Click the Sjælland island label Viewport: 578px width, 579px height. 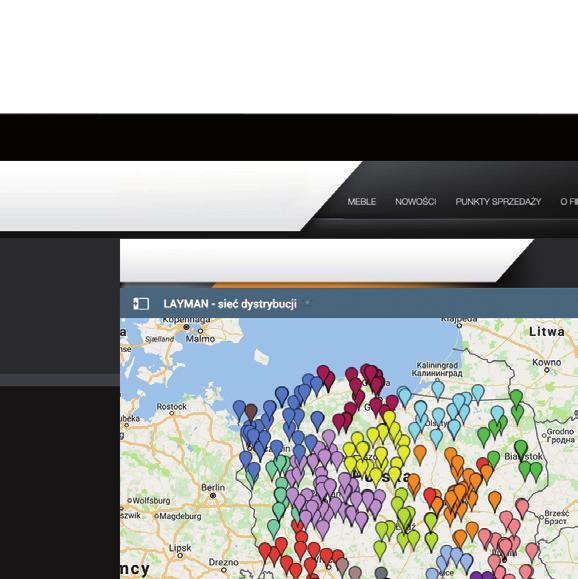click(x=159, y=339)
